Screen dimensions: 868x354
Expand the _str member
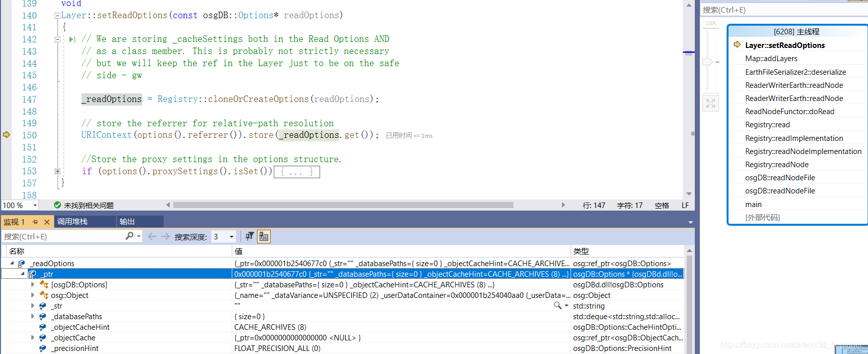pos(33,306)
